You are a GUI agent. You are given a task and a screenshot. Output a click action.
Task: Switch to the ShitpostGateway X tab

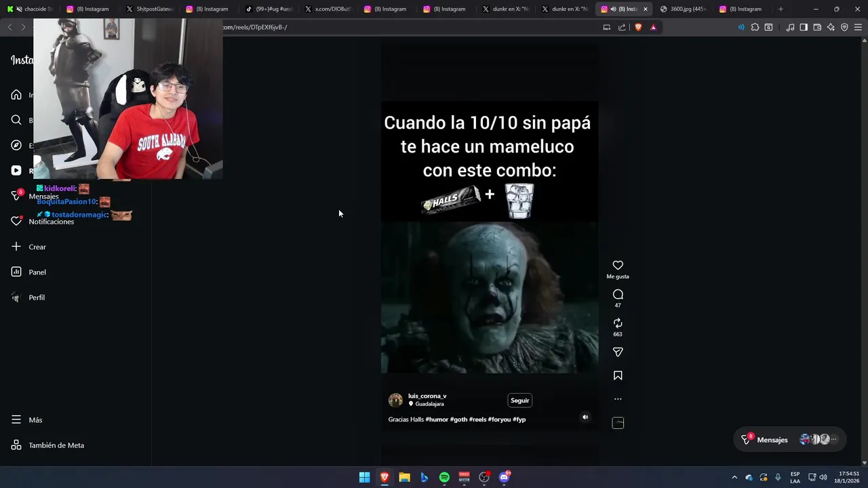(150, 9)
